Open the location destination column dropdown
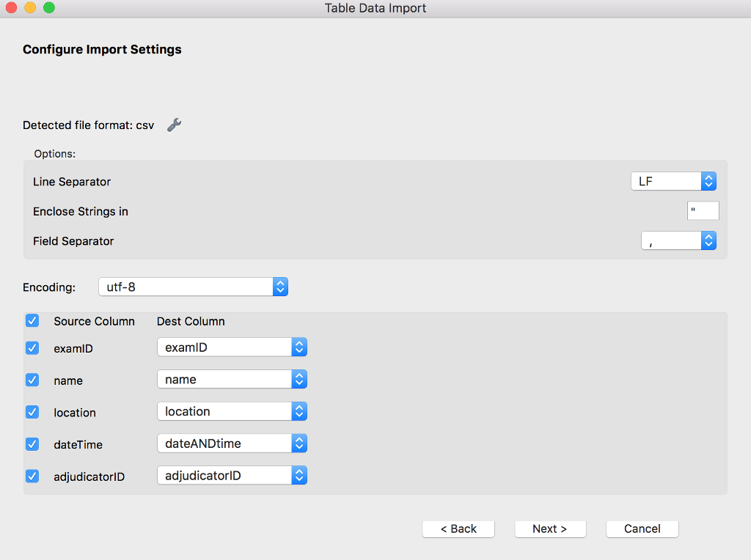This screenshot has height=560, width=751. 232,412
